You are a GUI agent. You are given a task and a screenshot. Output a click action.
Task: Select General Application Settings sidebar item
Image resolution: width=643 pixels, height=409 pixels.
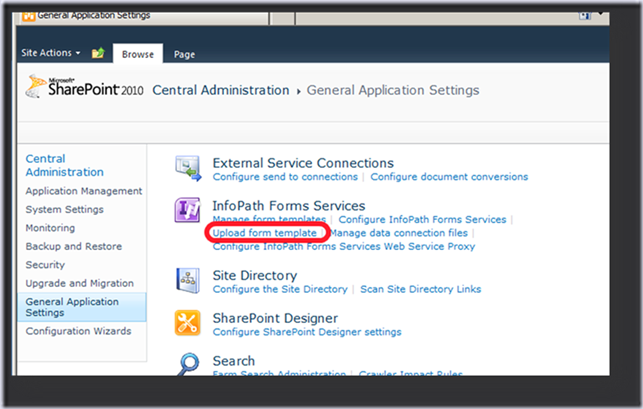click(82, 307)
